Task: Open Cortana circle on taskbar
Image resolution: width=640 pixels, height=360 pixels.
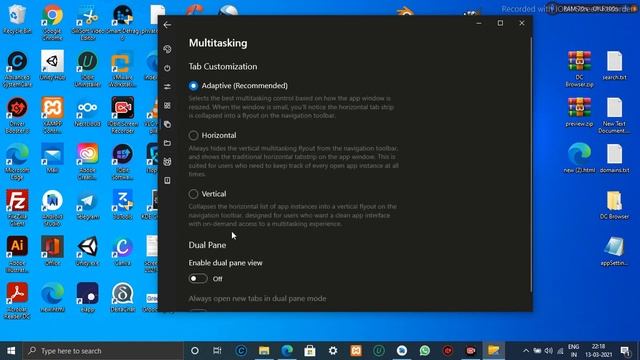Action: 195,351
